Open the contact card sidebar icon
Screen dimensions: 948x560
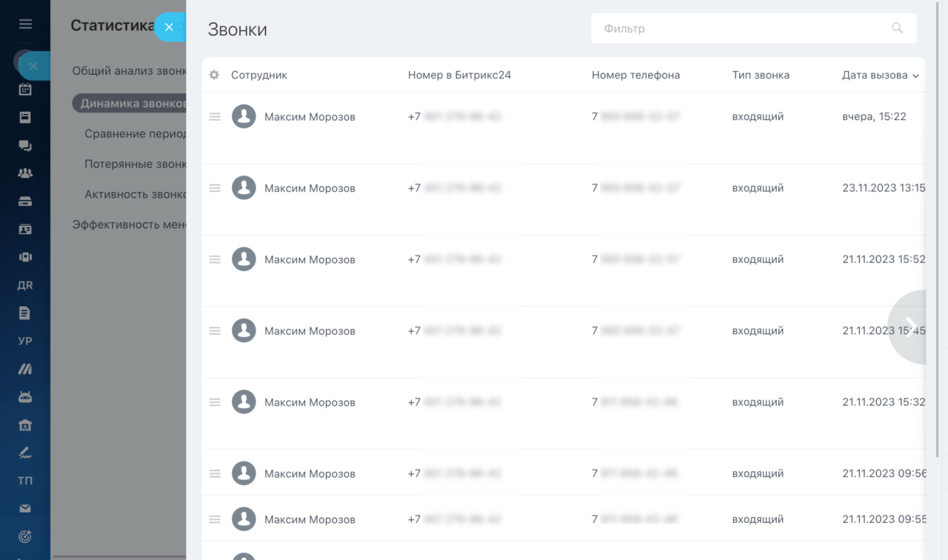coord(25,230)
